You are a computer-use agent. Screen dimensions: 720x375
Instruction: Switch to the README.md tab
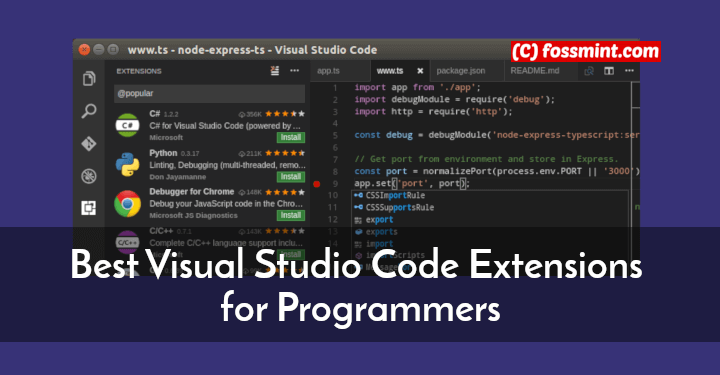[x=535, y=71]
